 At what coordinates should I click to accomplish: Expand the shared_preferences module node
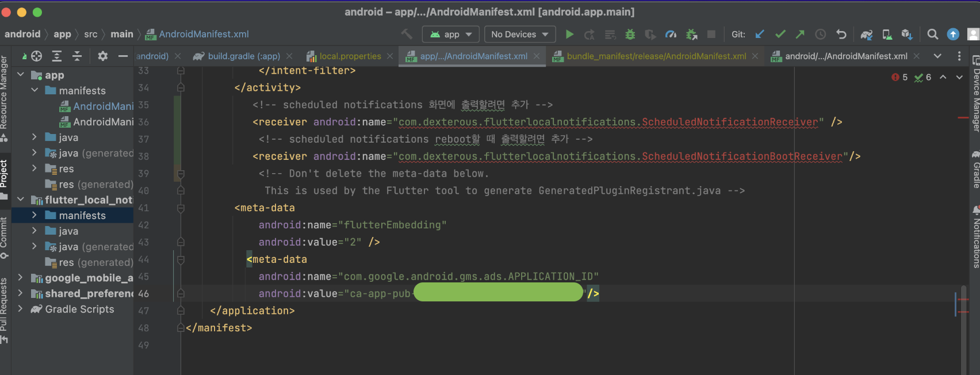21,293
